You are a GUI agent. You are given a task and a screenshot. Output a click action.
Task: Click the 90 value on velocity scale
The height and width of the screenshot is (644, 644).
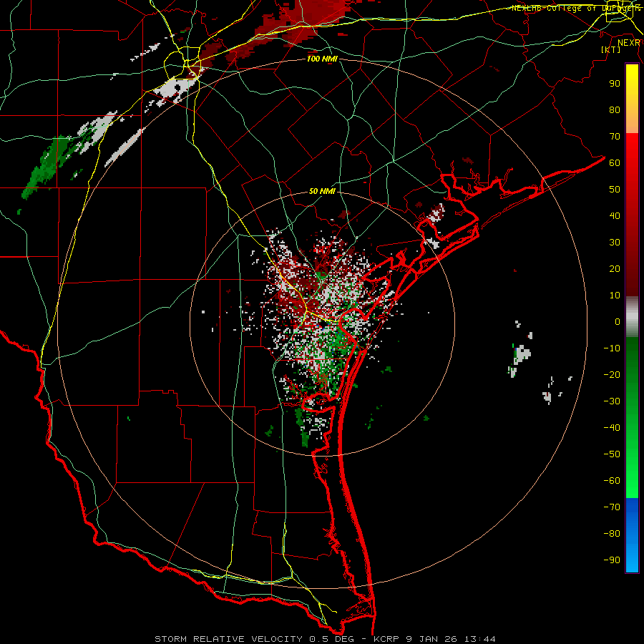pyautogui.click(x=615, y=84)
